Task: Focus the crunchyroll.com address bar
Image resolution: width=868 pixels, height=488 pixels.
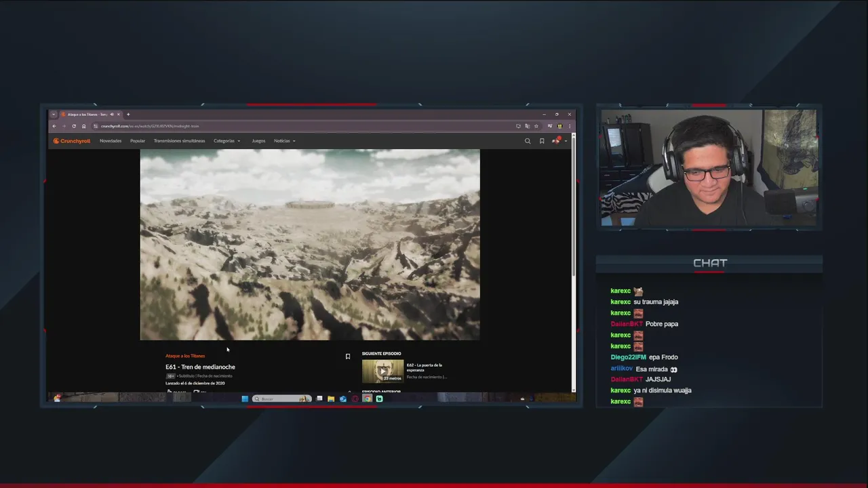Action: pyautogui.click(x=305, y=126)
